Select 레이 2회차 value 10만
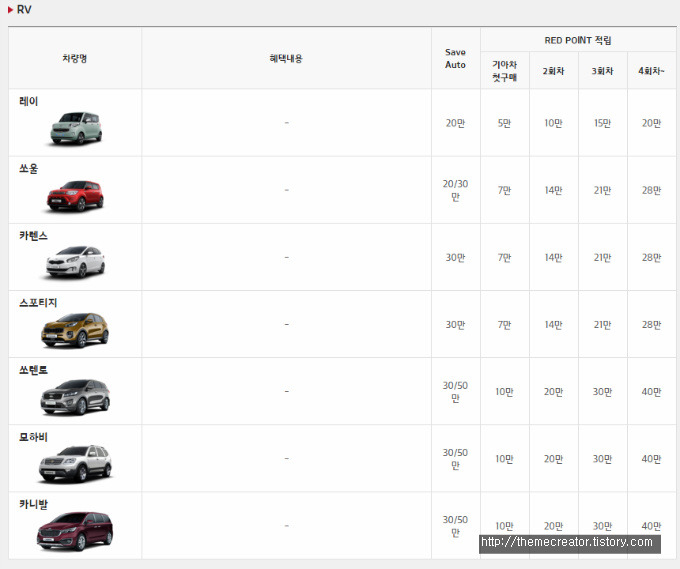Screen dimensions: 680x569 click(553, 123)
